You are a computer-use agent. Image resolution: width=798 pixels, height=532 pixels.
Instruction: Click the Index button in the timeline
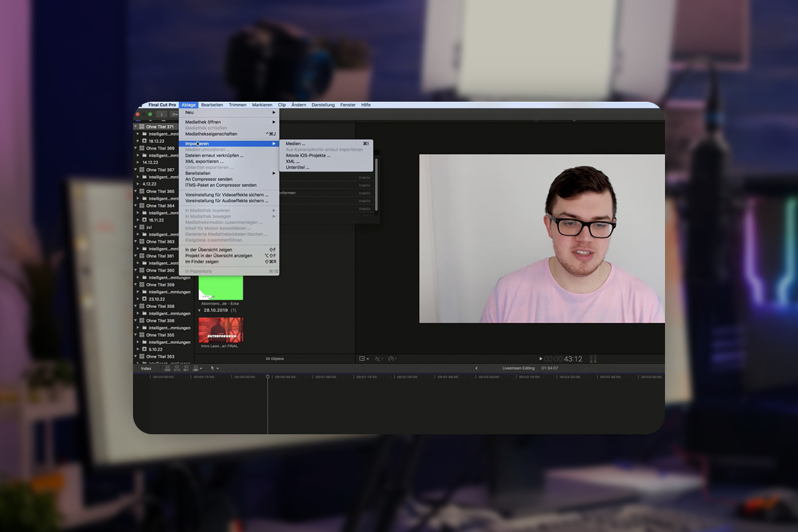[146, 368]
